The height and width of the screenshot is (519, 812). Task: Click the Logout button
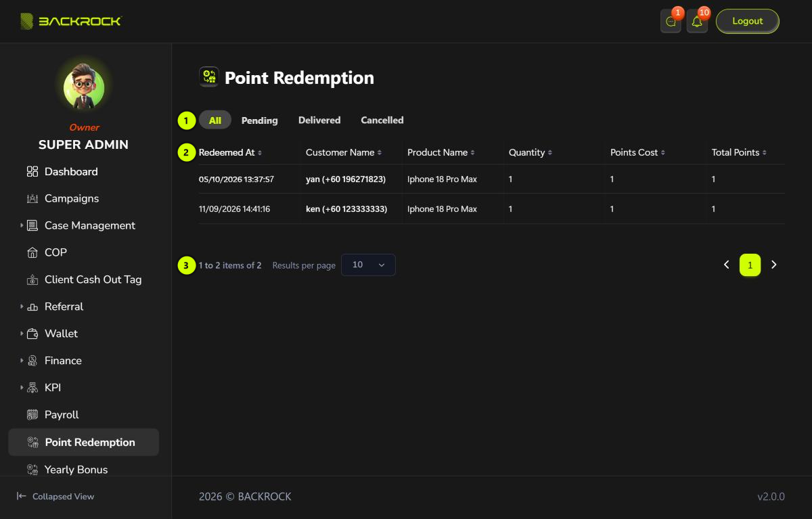pos(748,21)
